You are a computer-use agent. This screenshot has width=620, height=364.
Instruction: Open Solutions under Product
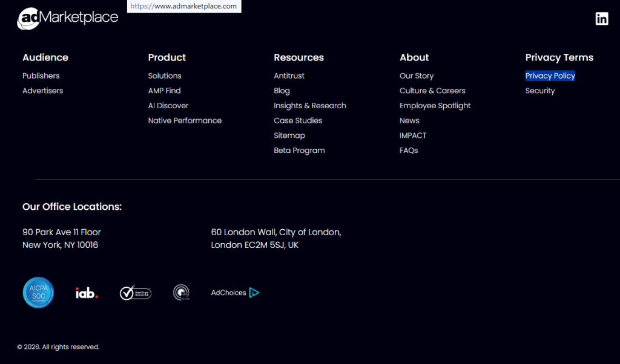pyautogui.click(x=165, y=76)
